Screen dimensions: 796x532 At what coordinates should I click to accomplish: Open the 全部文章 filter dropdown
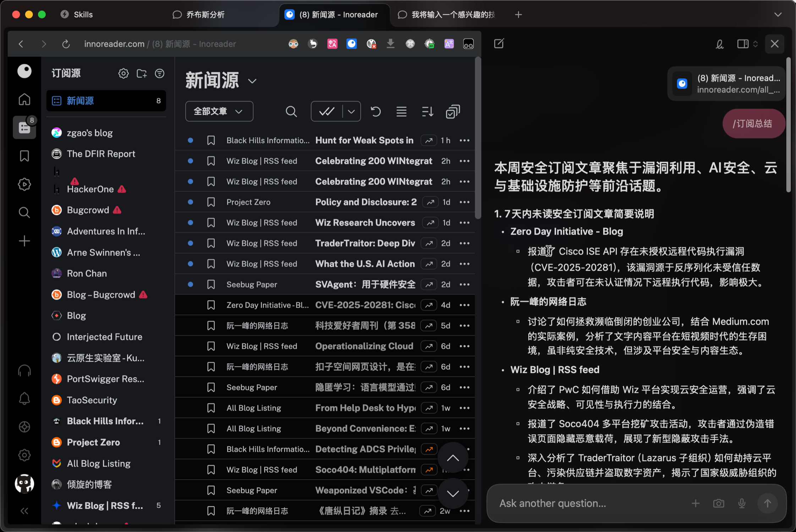tap(219, 111)
